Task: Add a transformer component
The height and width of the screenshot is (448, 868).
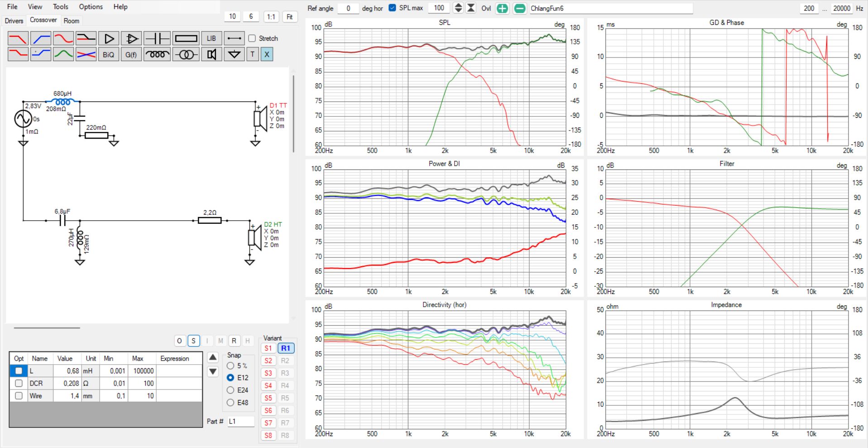Action: 186,54
